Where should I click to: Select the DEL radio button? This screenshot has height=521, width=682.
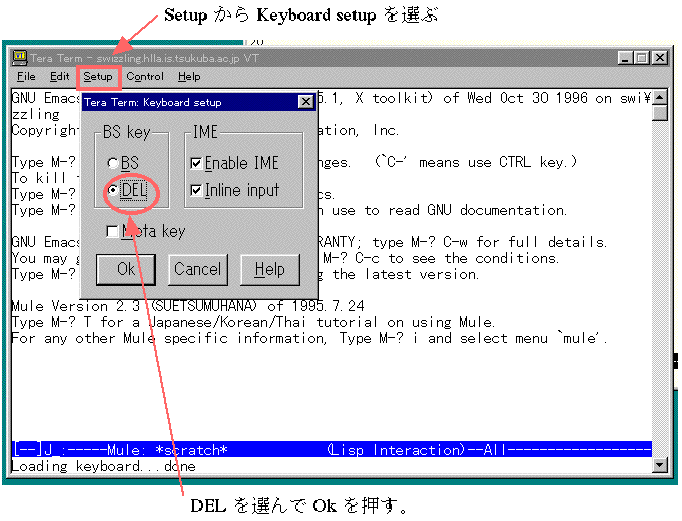[x=113, y=190]
